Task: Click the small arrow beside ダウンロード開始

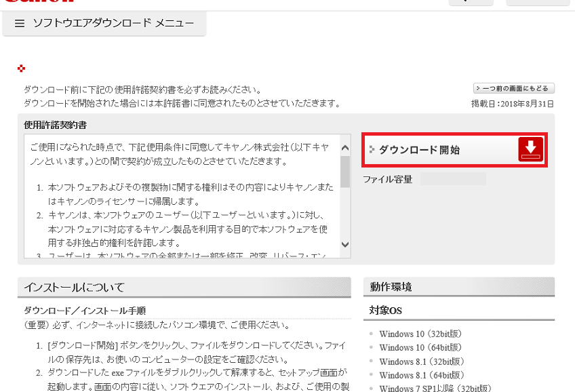Action: coord(372,149)
